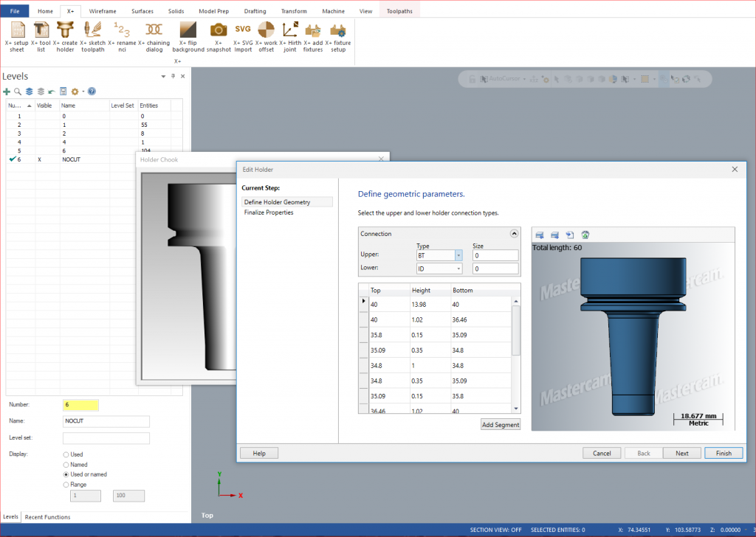Open the Upper connection Type dropdown
This screenshot has height=537, width=756.
[458, 255]
